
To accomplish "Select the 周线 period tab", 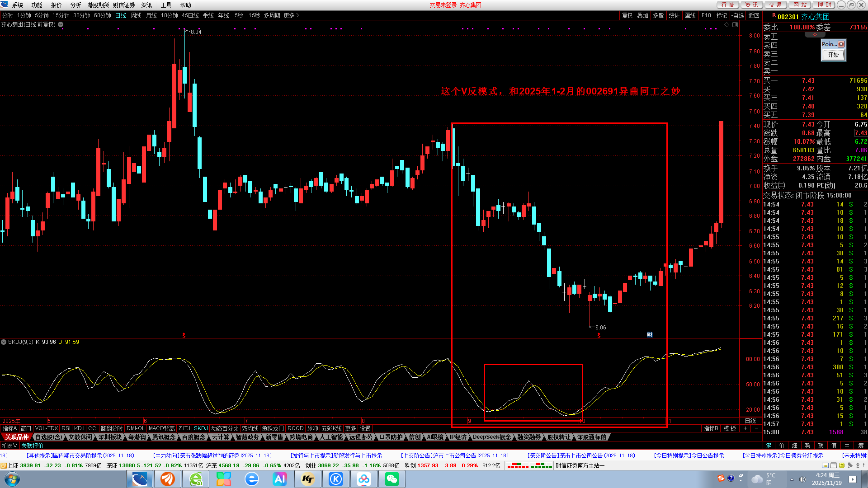I will 136,15.
